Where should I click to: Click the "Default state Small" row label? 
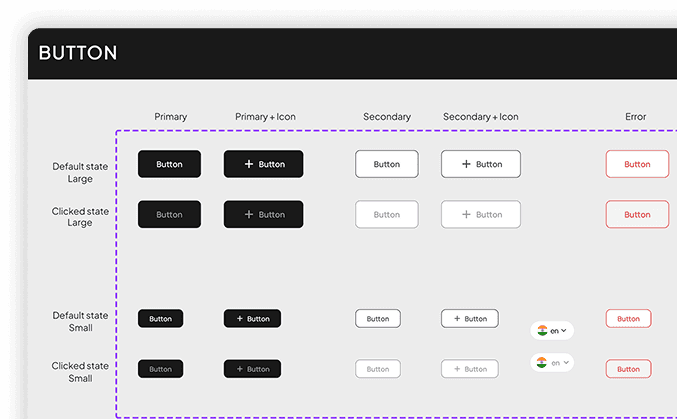tap(80, 321)
